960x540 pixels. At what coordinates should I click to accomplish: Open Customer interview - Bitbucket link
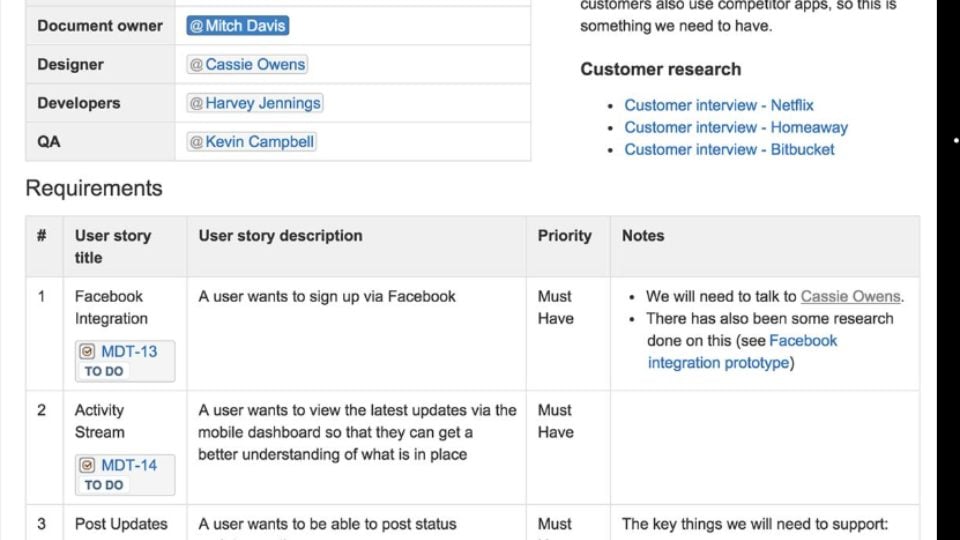click(x=729, y=149)
